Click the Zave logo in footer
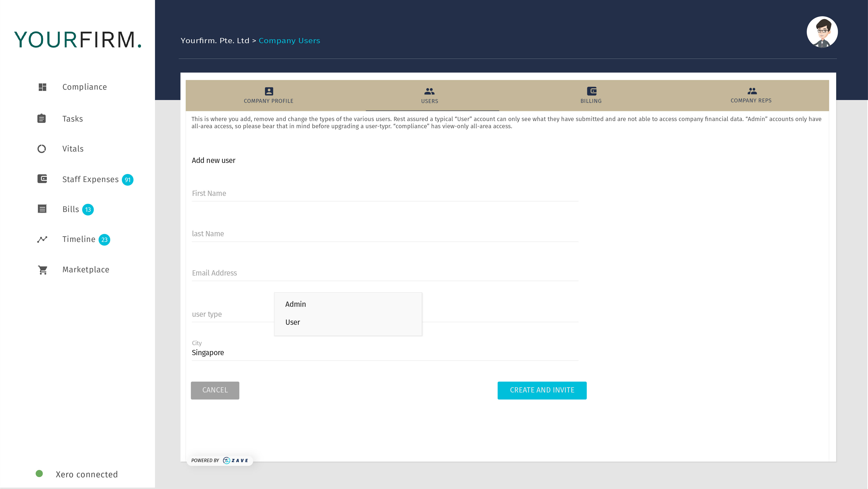The image size is (868, 489). (x=235, y=460)
